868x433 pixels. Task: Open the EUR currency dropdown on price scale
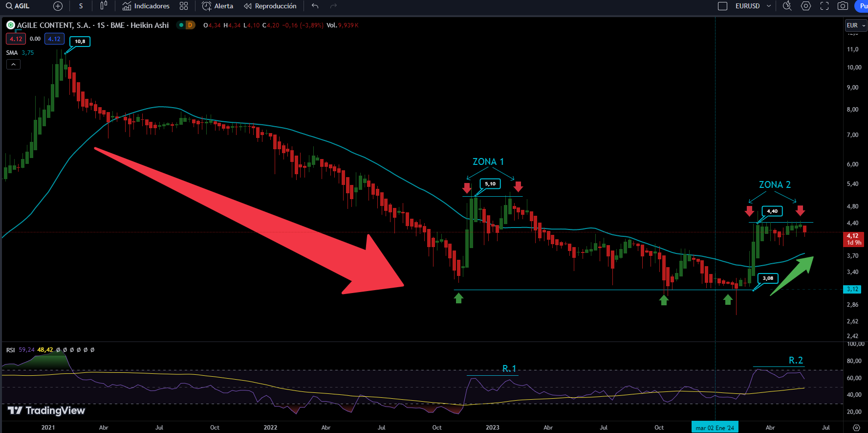click(x=856, y=25)
